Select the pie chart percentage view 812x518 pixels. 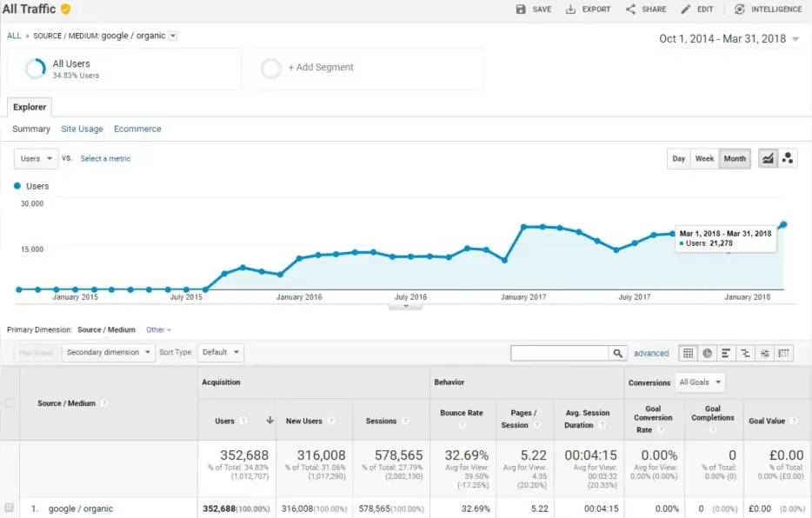tap(708, 353)
